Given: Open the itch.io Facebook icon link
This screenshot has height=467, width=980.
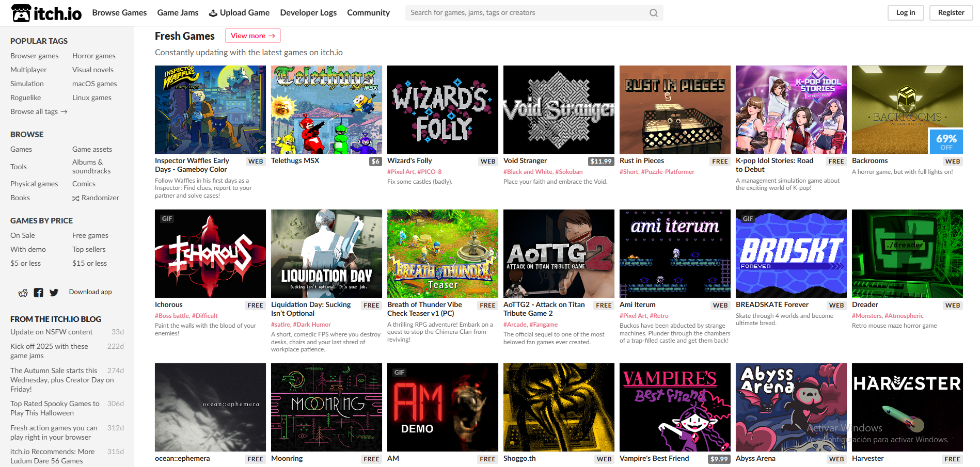Looking at the screenshot, I should pyautogui.click(x=38, y=293).
